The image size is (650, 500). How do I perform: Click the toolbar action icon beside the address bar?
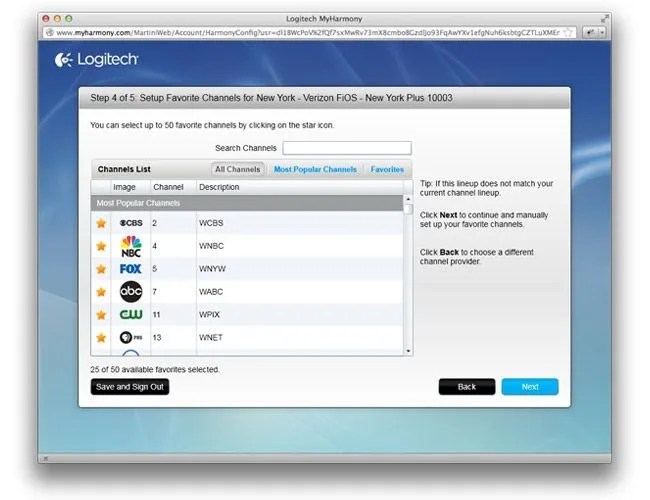coord(590,32)
